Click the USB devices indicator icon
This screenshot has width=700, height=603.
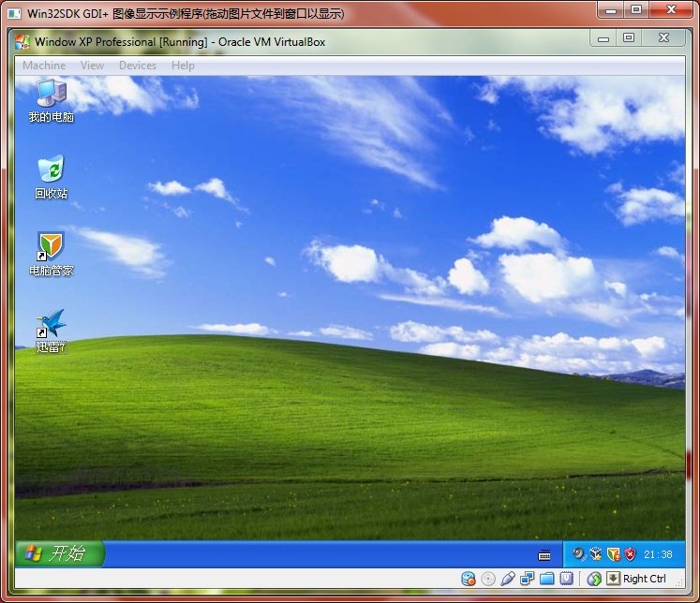click(x=508, y=579)
